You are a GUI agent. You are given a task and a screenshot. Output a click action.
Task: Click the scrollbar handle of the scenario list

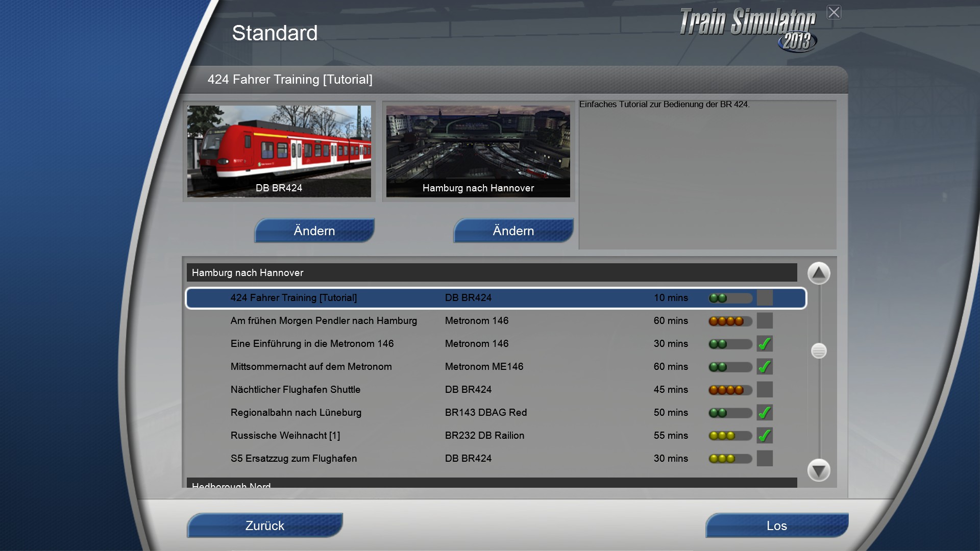[x=819, y=351]
